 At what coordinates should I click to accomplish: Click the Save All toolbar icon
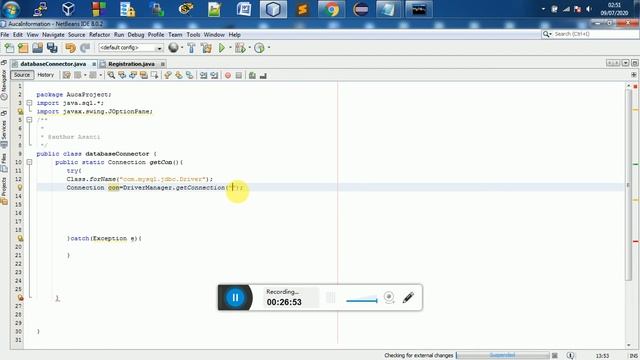coord(52,48)
